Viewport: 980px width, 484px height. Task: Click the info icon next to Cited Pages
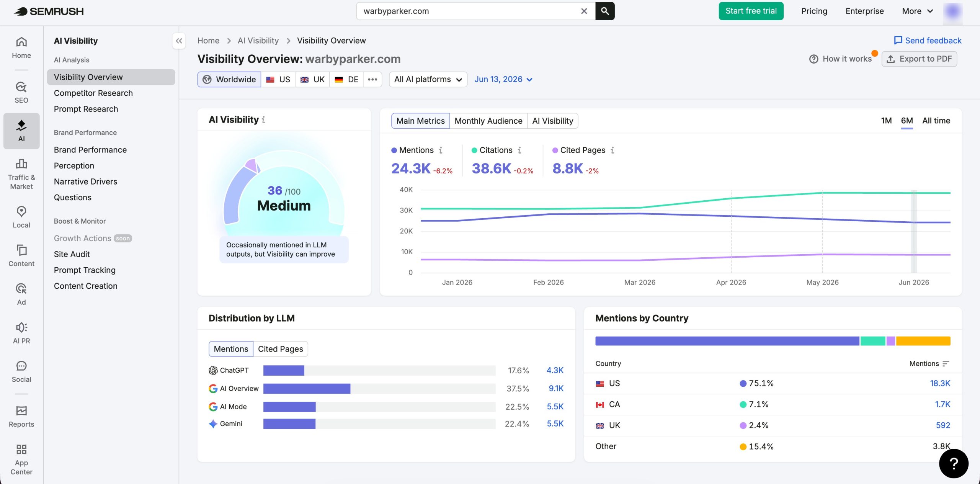[x=612, y=150]
